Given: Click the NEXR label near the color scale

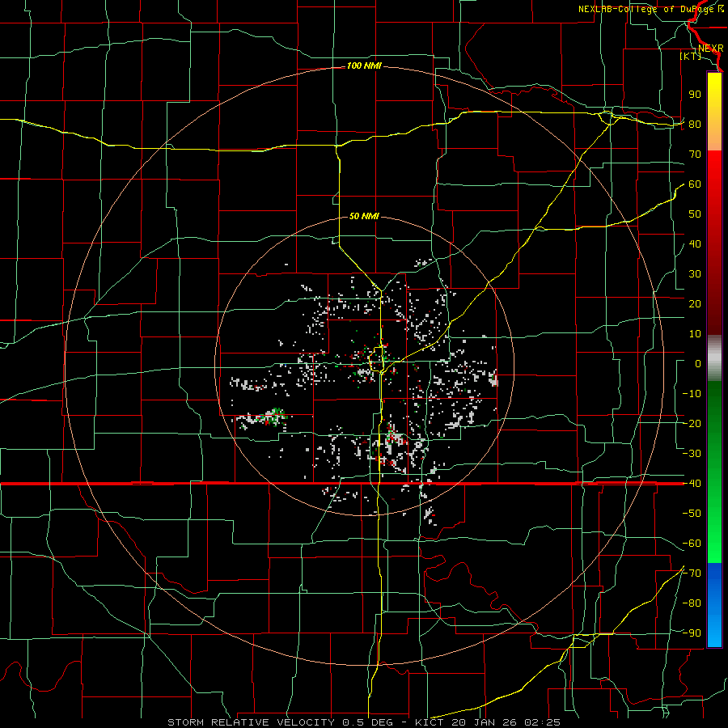Looking at the screenshot, I should coord(710,49).
